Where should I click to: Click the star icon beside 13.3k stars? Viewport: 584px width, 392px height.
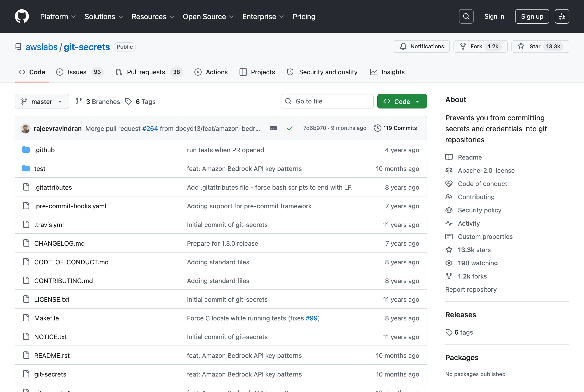pos(449,250)
